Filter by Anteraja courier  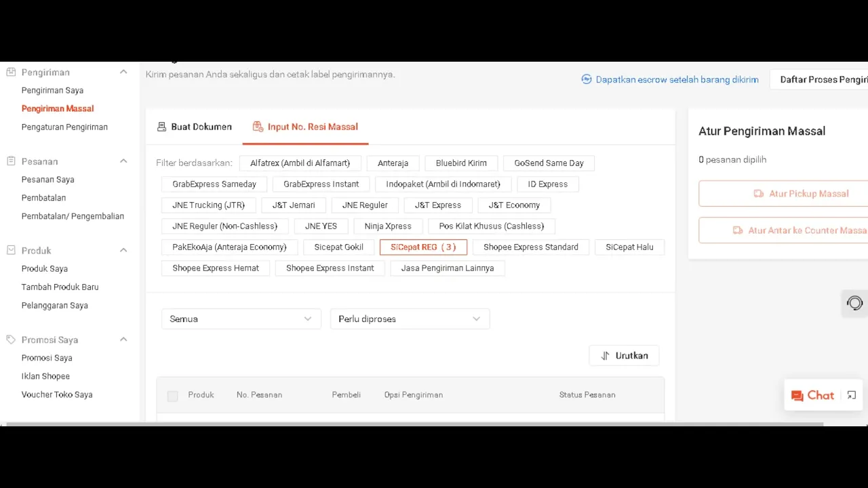point(393,163)
